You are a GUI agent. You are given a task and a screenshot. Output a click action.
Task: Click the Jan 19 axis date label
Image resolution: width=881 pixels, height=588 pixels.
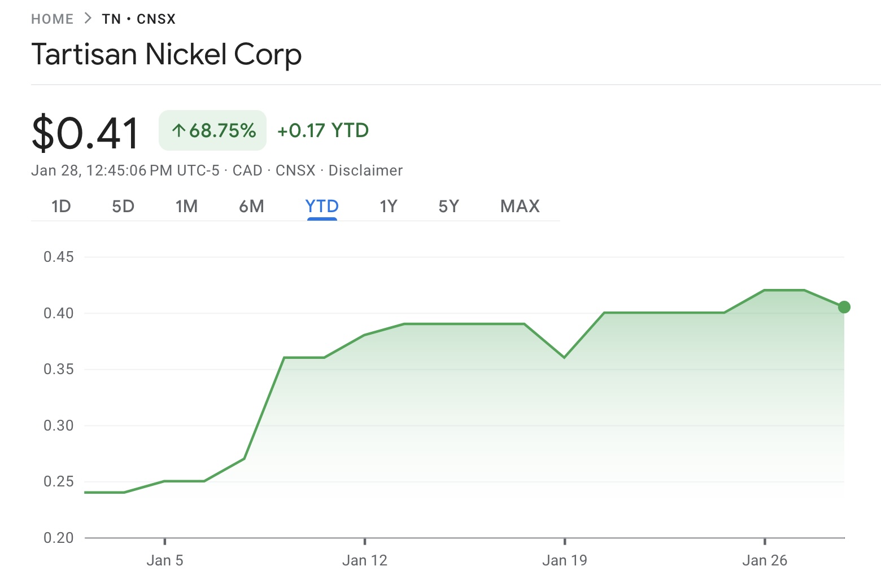pyautogui.click(x=565, y=560)
